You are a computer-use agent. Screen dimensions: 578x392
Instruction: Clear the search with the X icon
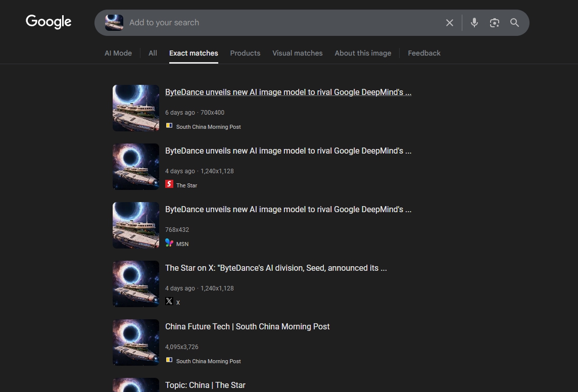coord(449,23)
